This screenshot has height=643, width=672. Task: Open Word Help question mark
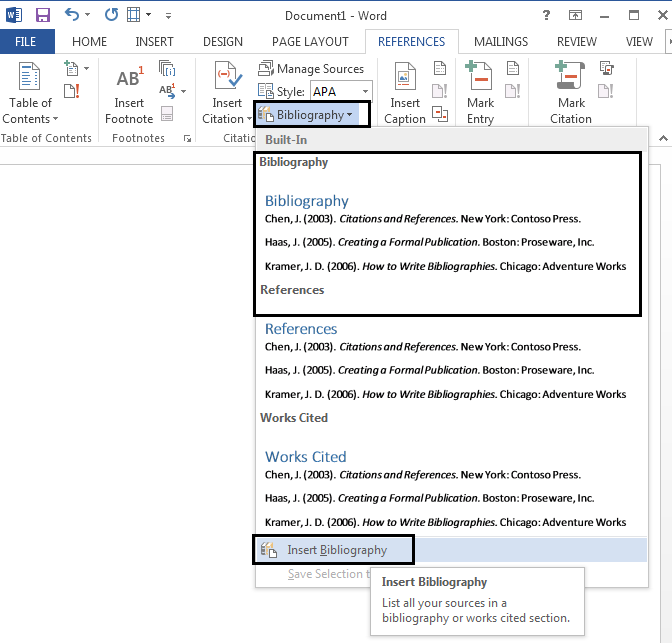546,15
